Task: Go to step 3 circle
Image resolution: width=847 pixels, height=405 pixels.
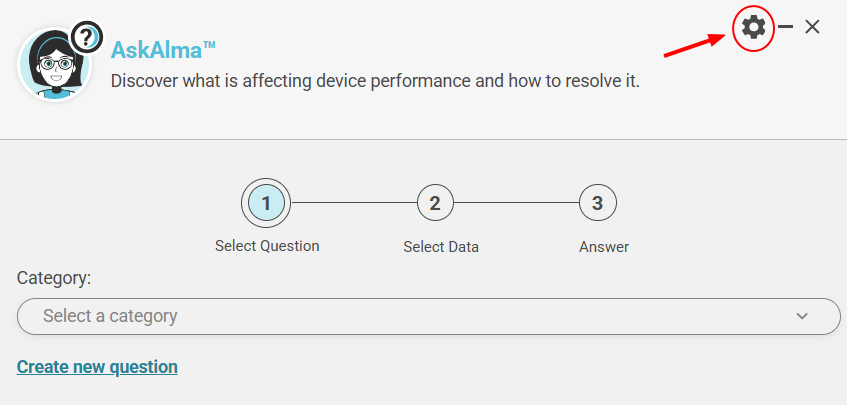Action: point(597,204)
